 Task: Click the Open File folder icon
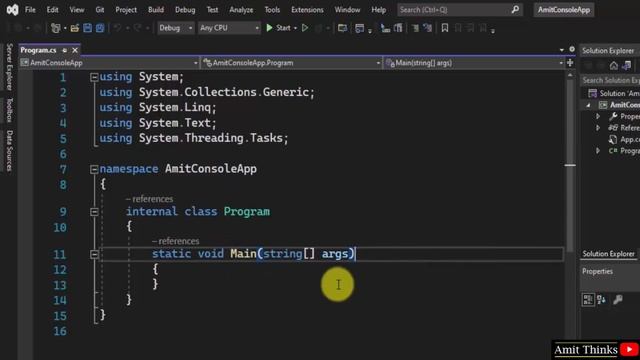pos(75,28)
